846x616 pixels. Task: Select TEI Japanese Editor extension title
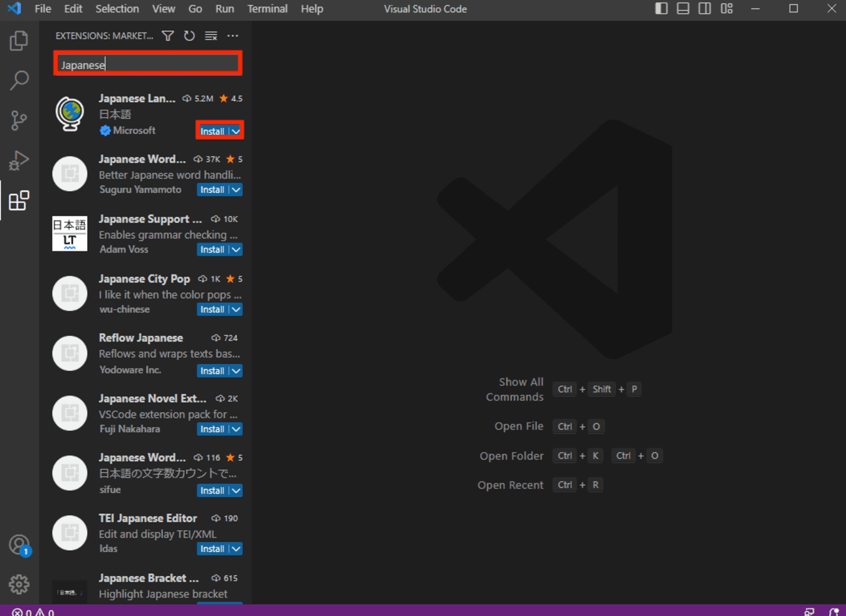[x=148, y=518]
